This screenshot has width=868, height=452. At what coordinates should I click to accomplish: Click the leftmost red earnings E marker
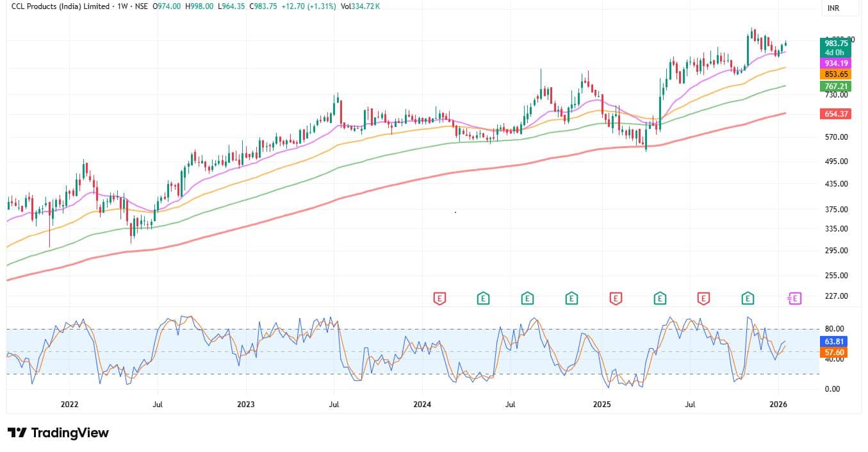439,298
